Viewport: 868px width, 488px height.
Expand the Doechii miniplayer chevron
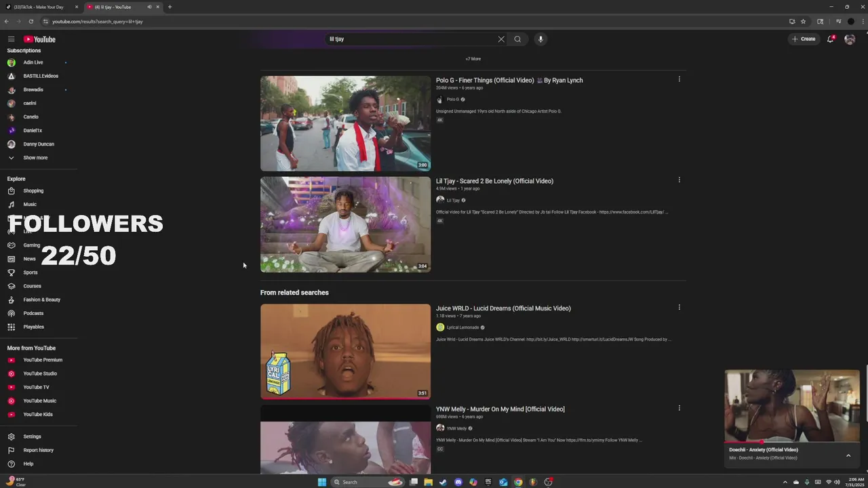[x=848, y=455]
